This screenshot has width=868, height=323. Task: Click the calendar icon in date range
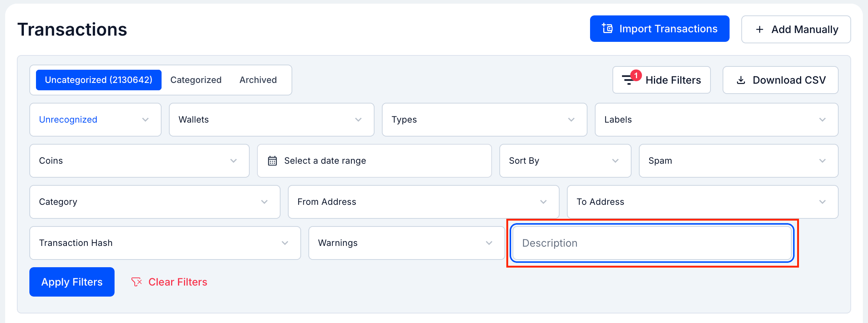pyautogui.click(x=272, y=161)
